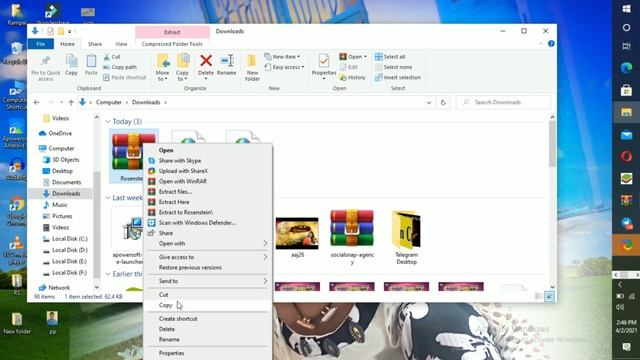Go up one folder level arrow
Viewport: 640px width, 360px height.
point(71,102)
